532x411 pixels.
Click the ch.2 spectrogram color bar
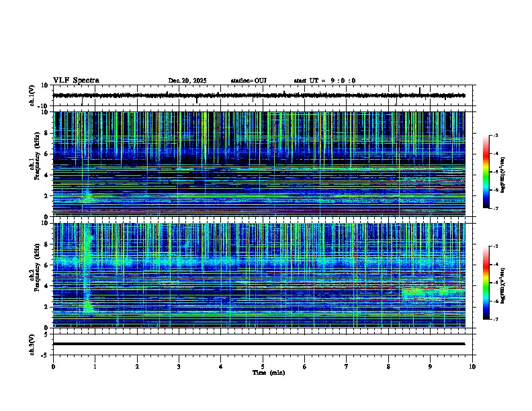point(486,283)
